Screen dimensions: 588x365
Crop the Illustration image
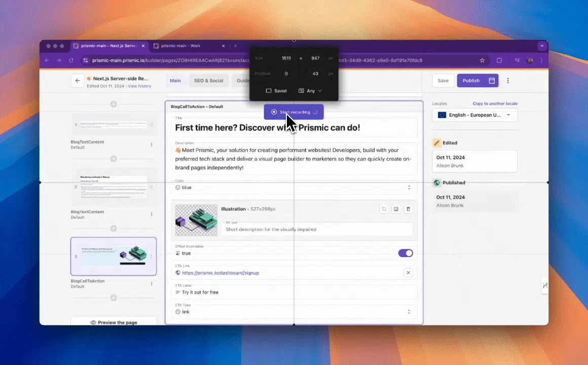[384, 209]
